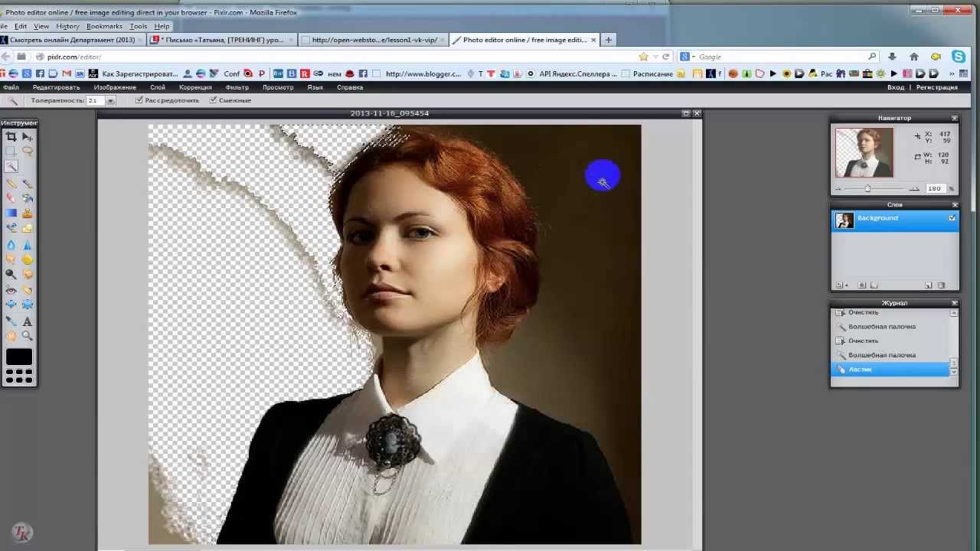Select the Eraser tool

tap(11, 198)
